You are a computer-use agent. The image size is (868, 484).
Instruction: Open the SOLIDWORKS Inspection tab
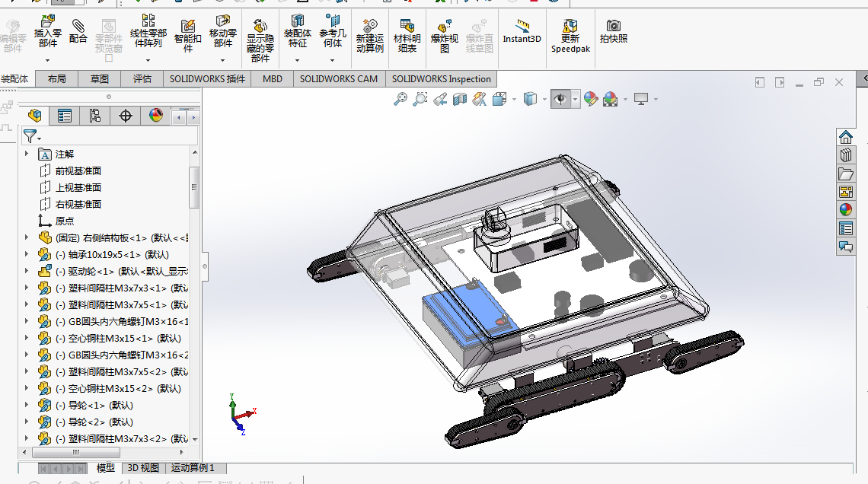(441, 79)
